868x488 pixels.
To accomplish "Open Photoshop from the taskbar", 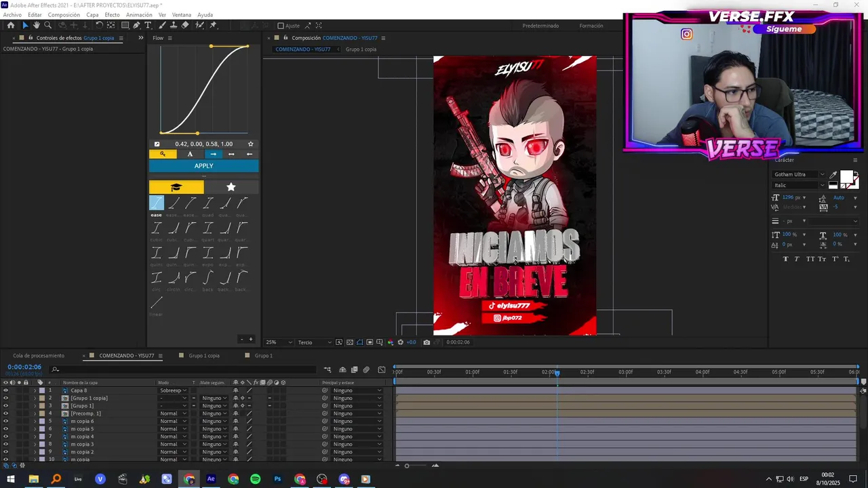I will point(277,479).
